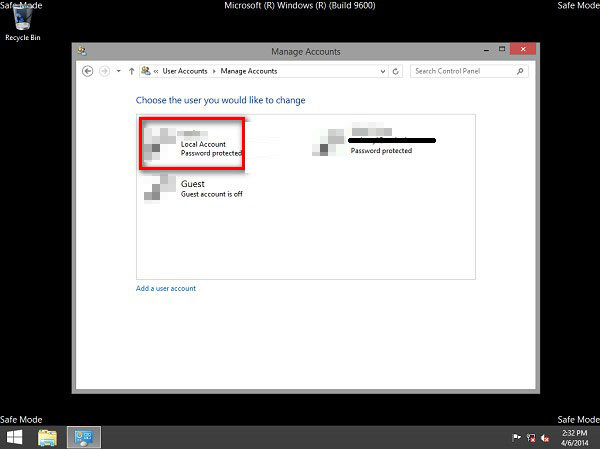Open the Action Center flag icon
Viewport: 600px width, 449px height.
pyautogui.click(x=516, y=437)
